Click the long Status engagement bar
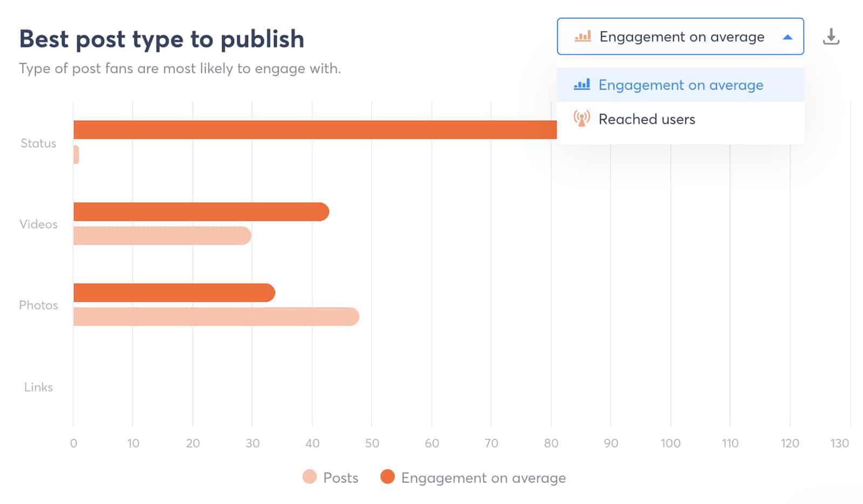This screenshot has height=504, width=863. point(313,129)
